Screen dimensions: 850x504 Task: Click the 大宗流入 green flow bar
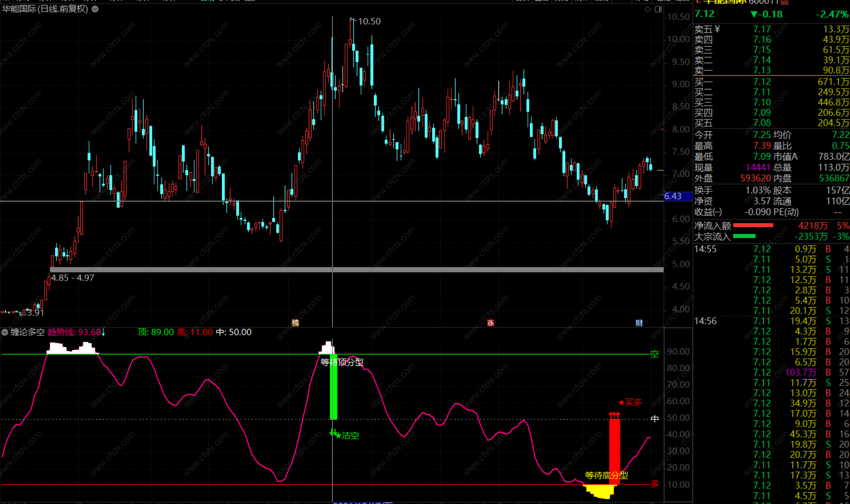pos(744,236)
